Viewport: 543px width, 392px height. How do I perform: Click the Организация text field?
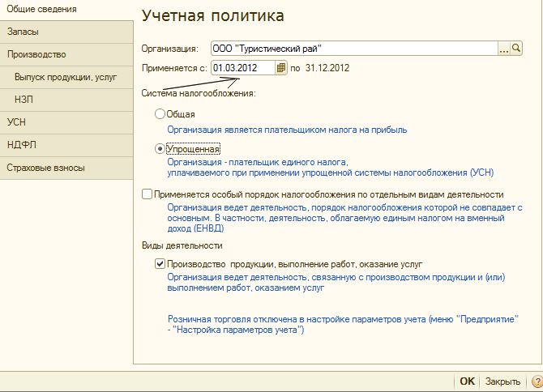pyautogui.click(x=353, y=49)
